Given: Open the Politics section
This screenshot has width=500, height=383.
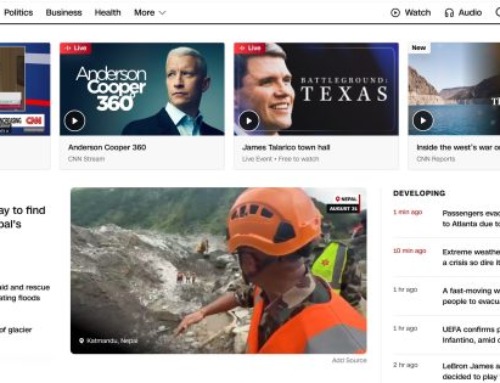Looking at the screenshot, I should pyautogui.click(x=18, y=13).
